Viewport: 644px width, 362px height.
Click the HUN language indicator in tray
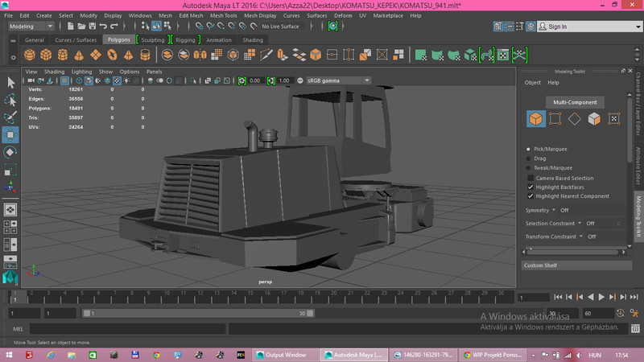(x=595, y=355)
